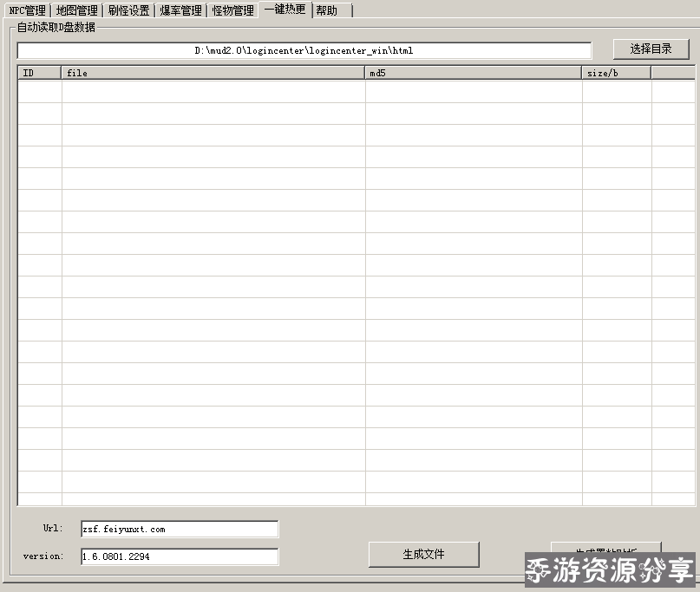This screenshot has height=592, width=700.
Task: Click the partially hidden button beside 生成文件
Action: click(605, 550)
